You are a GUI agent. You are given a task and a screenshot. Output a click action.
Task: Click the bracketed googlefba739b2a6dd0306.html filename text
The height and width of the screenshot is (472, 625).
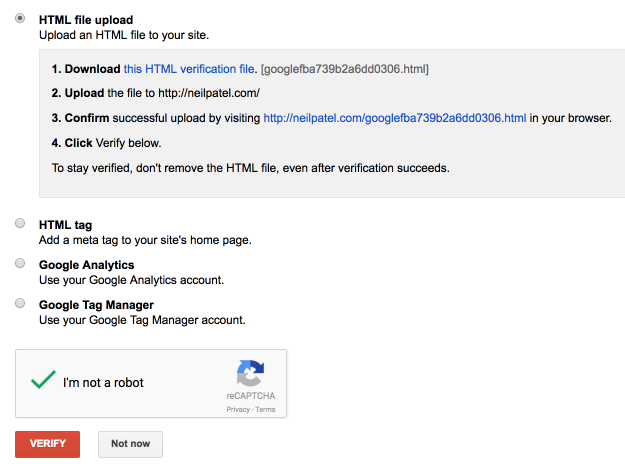coord(344,69)
